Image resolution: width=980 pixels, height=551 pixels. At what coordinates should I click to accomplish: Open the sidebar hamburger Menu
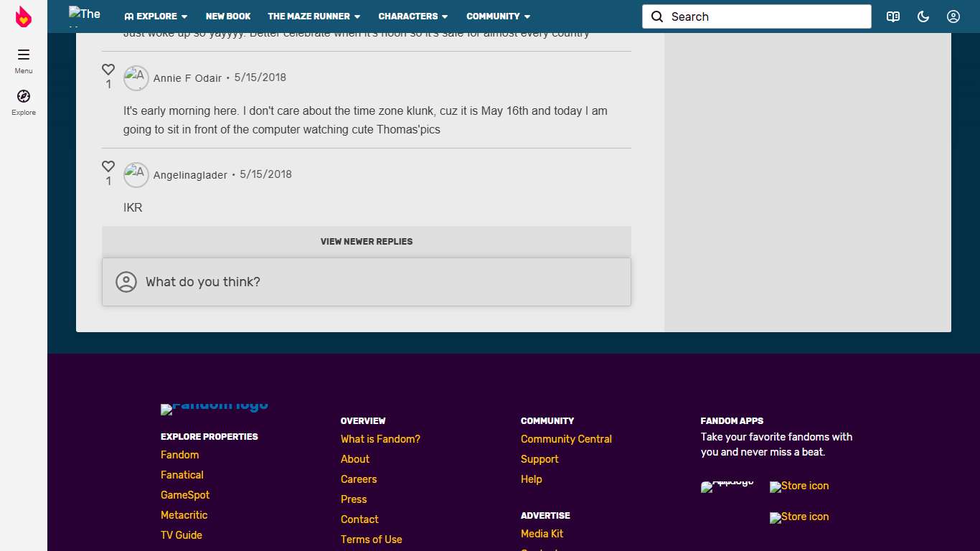[x=24, y=55]
